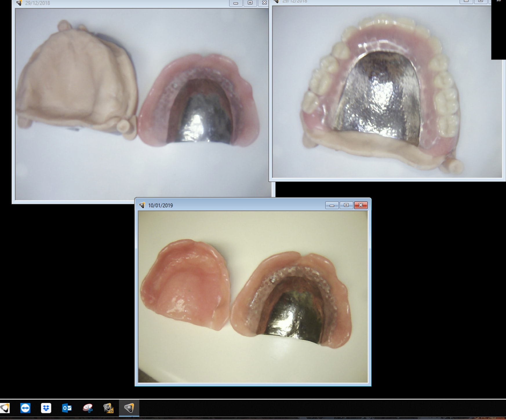Maximize the 10/01/2019 image window

[346, 205]
